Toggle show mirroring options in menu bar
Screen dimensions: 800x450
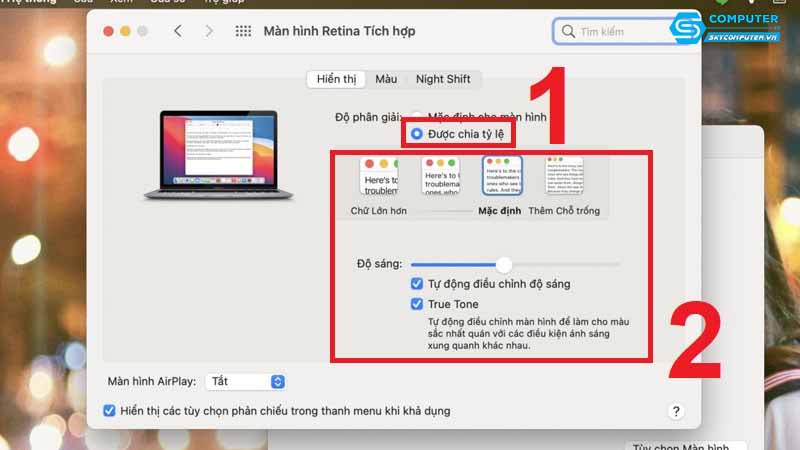tap(110, 411)
